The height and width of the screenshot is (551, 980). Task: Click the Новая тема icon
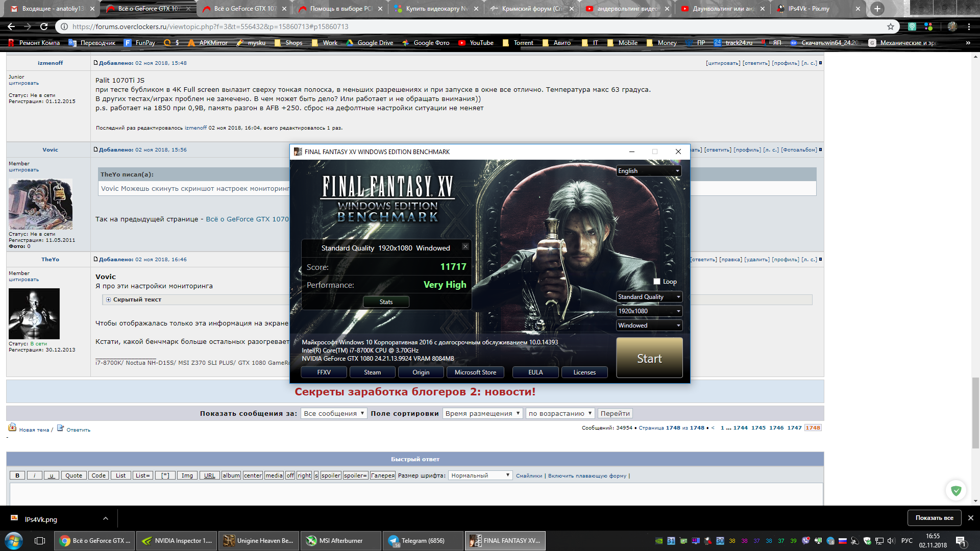click(12, 428)
